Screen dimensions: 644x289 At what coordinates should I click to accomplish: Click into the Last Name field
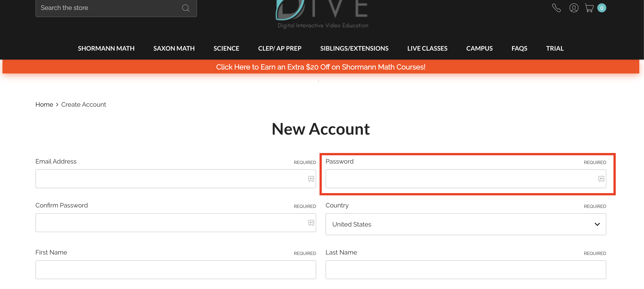point(466,270)
